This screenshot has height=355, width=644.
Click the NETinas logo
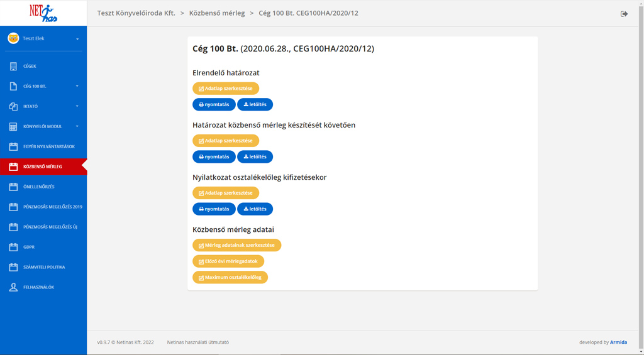pyautogui.click(x=43, y=13)
